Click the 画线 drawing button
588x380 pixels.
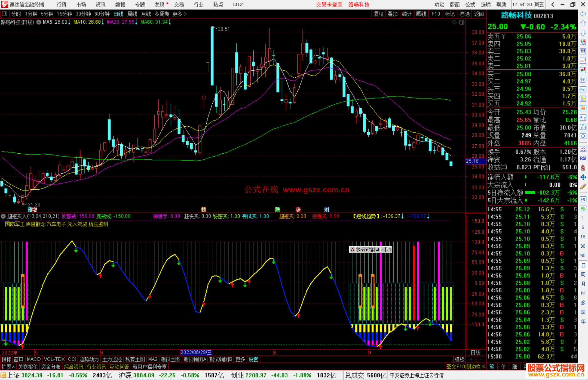421,14
